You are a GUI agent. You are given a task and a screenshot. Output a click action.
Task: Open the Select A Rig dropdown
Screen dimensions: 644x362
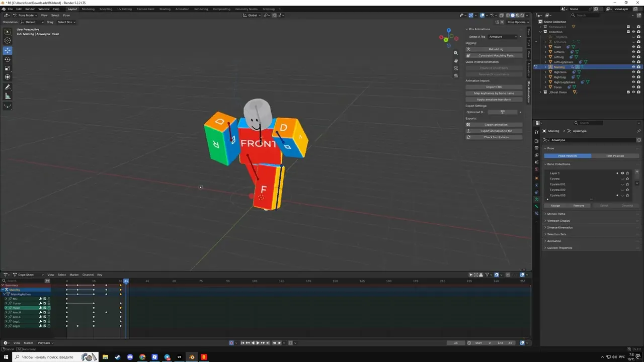pyautogui.click(x=504, y=37)
